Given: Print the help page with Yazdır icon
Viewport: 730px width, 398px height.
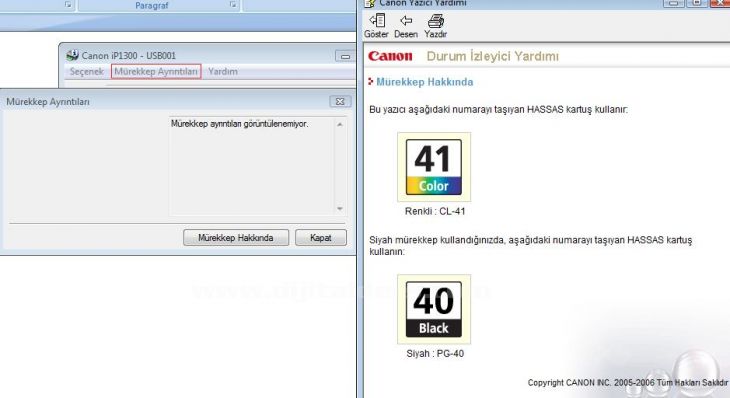Looking at the screenshot, I should [435, 26].
